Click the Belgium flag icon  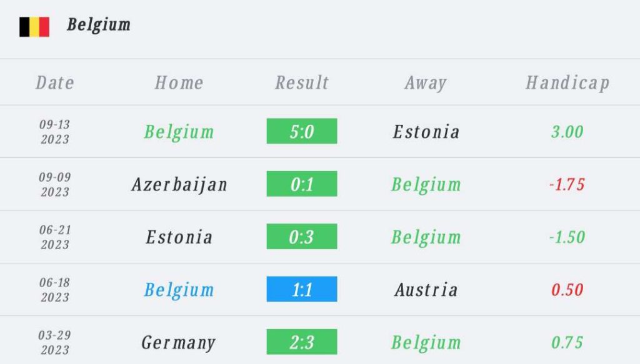pos(34,27)
